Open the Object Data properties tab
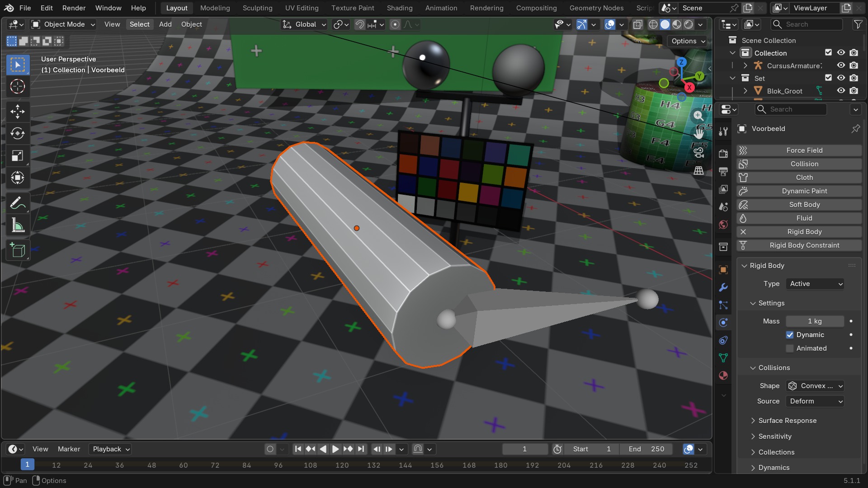This screenshot has height=488, width=868. pyautogui.click(x=723, y=358)
